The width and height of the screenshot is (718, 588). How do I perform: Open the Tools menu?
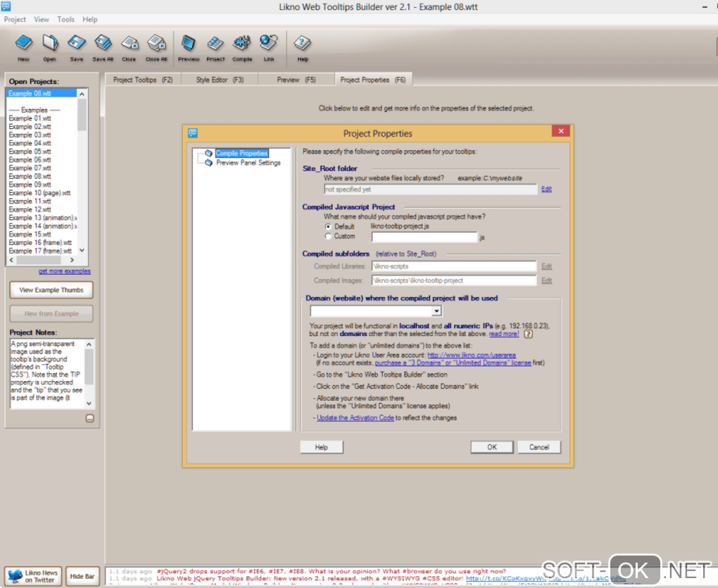(x=65, y=19)
